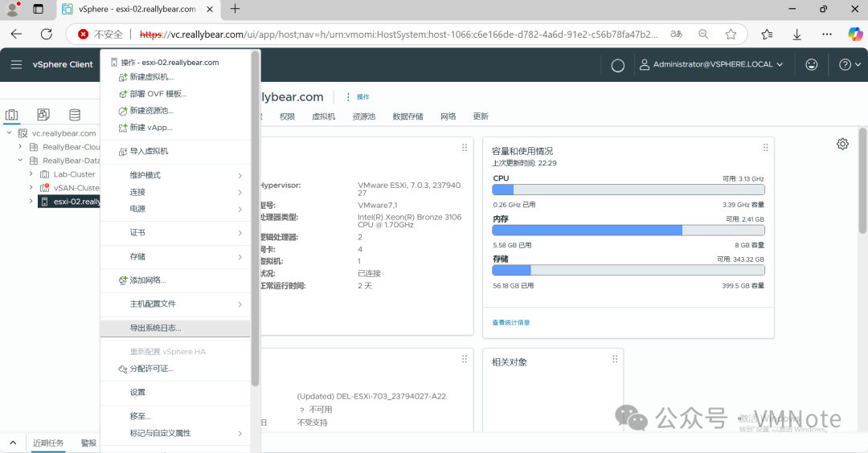Open a new browser tab
This screenshot has height=453, width=868.
pos(235,9)
